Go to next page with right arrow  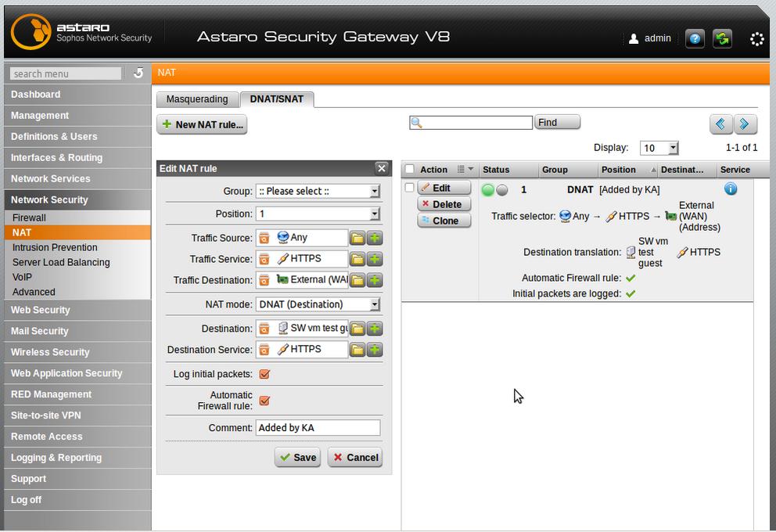tap(745, 124)
